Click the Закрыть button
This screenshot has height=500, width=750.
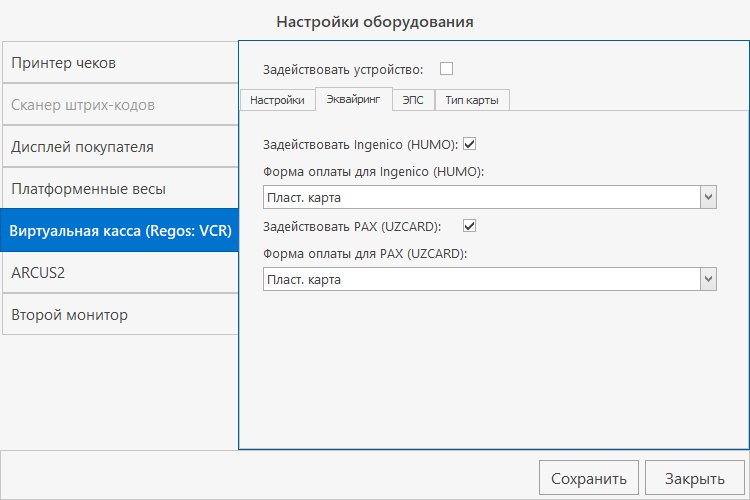point(694,478)
